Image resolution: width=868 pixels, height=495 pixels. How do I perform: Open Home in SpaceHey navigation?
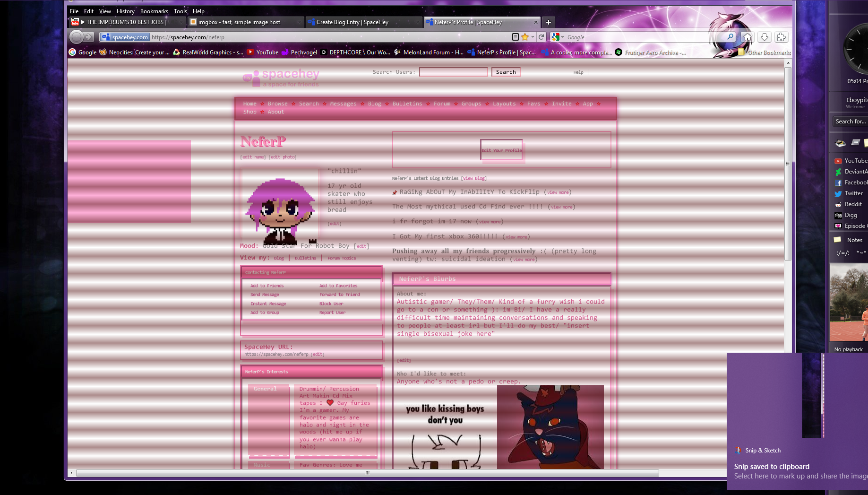click(x=249, y=104)
